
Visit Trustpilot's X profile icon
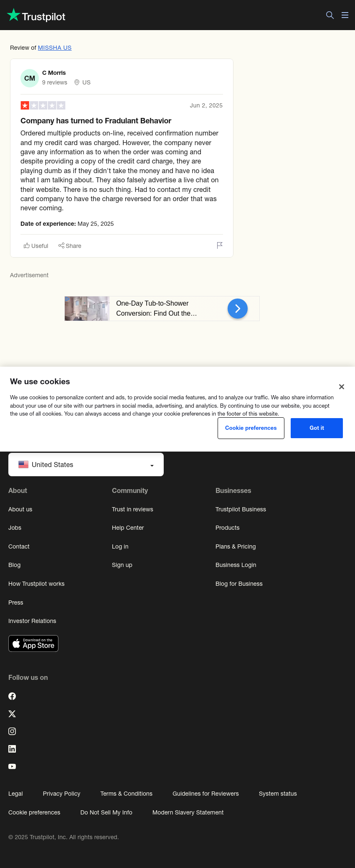coord(12,714)
